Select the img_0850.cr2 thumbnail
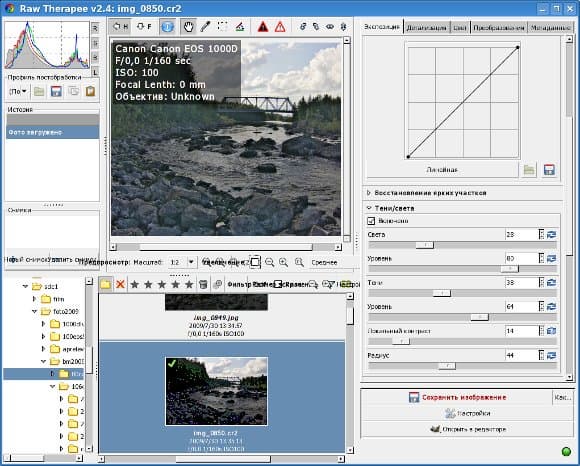This screenshot has height=466, width=580. (x=216, y=391)
